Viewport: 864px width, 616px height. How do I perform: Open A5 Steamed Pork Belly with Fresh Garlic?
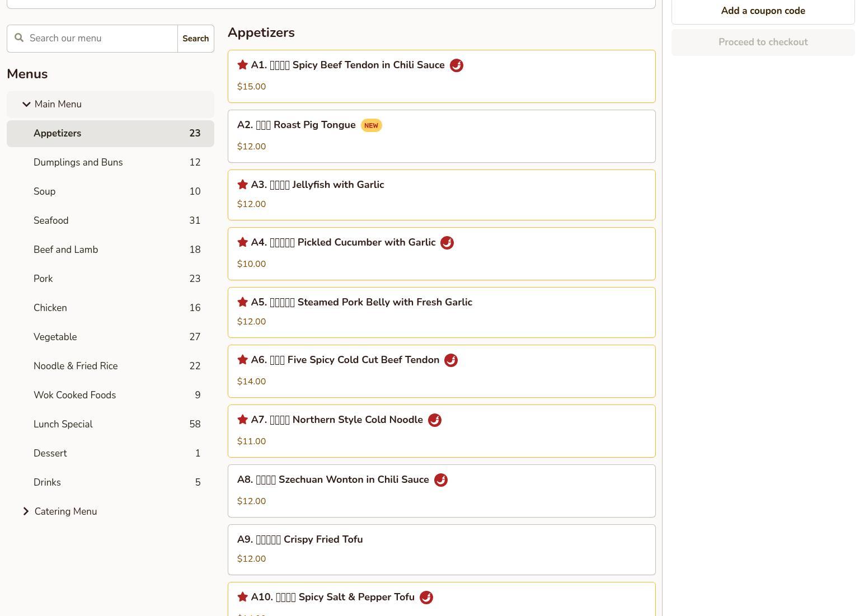click(442, 313)
